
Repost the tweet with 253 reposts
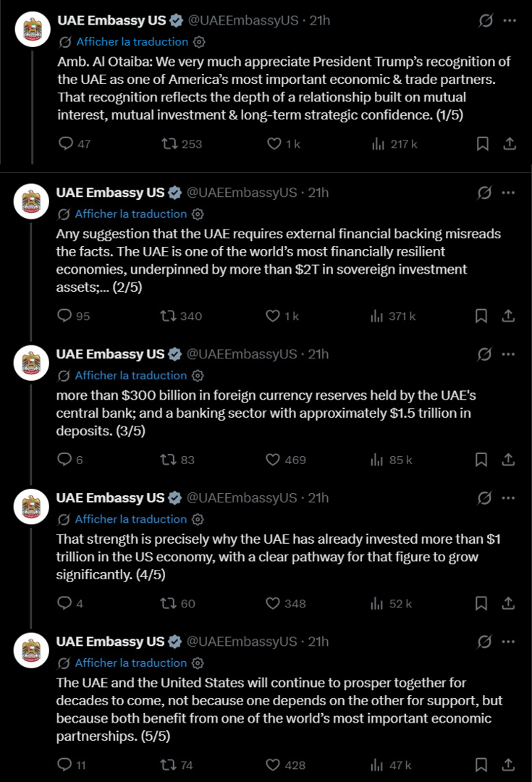point(170,144)
